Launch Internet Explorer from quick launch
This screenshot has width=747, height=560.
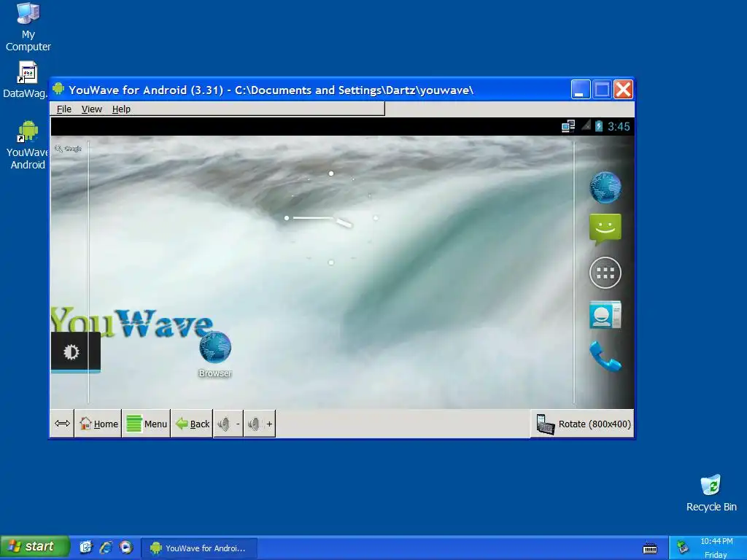pyautogui.click(x=106, y=547)
